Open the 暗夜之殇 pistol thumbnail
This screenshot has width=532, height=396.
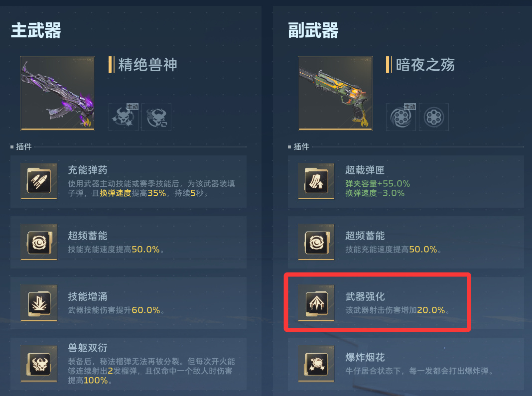click(335, 94)
